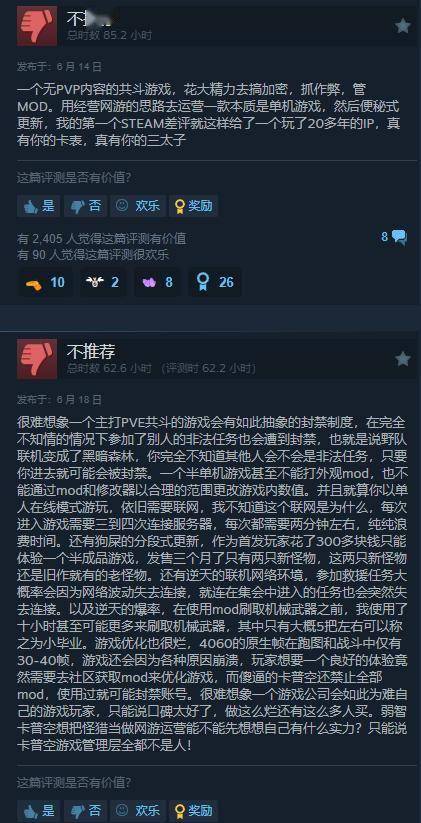
Task: Click the star icon on second review
Action: 403,359
